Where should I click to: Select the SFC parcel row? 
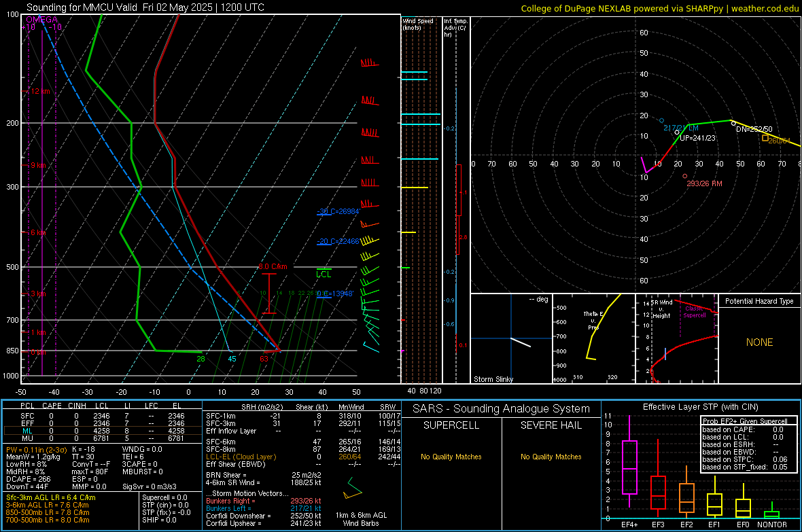pos(103,416)
